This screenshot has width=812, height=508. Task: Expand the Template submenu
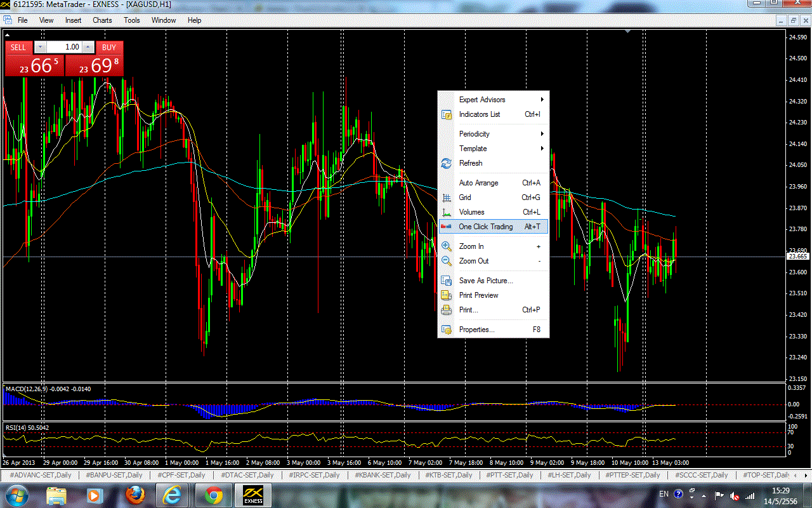[493, 149]
